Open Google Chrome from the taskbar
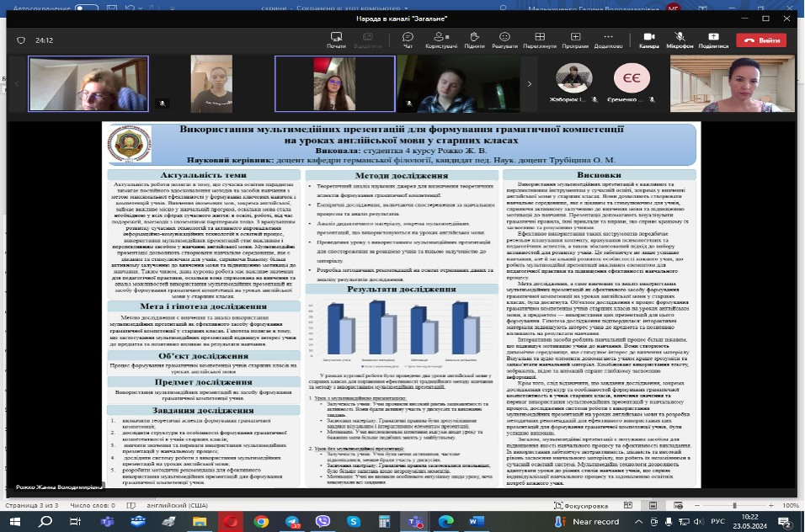805x532 pixels. click(x=261, y=522)
